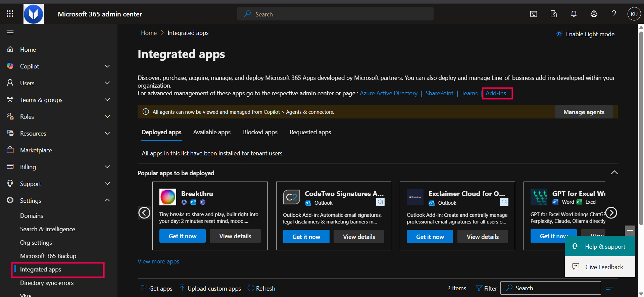
Task: Open Domains under Settings
Action: click(32, 216)
